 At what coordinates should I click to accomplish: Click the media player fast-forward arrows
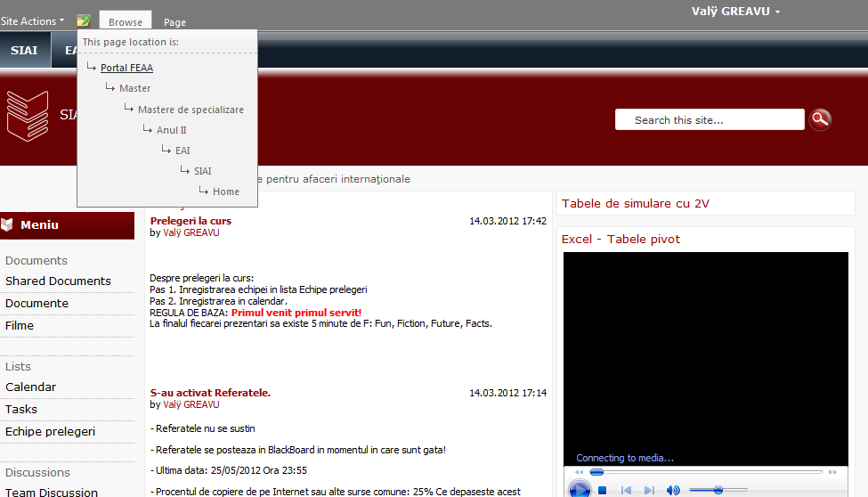point(832,472)
